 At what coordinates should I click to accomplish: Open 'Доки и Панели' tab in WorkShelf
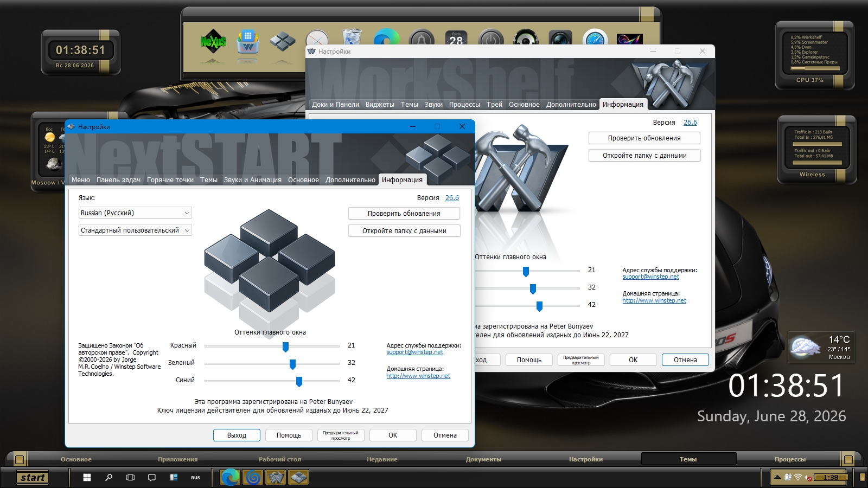coord(335,105)
